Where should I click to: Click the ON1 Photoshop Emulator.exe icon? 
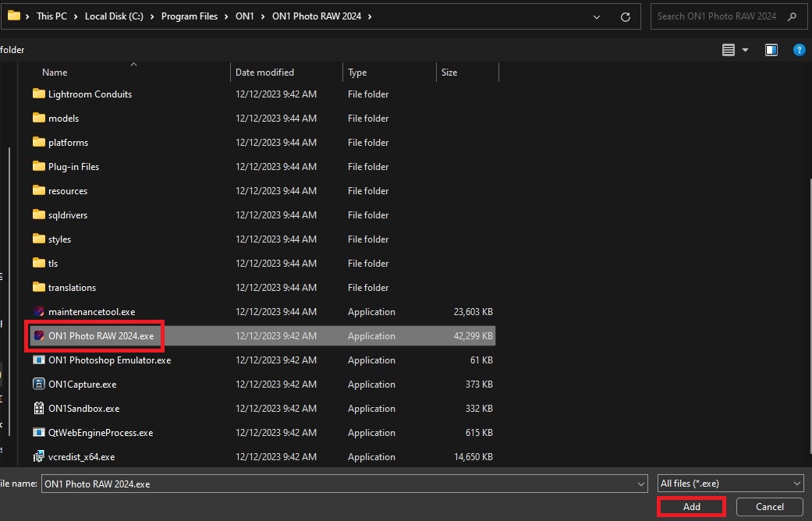point(39,360)
